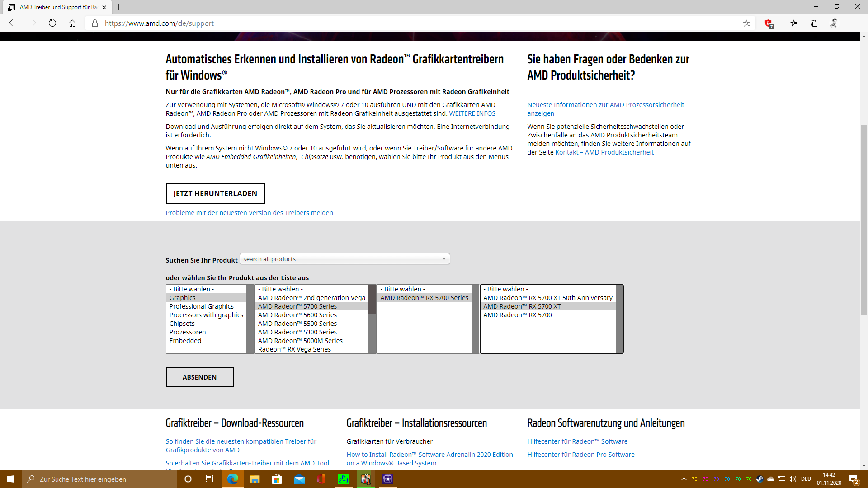Image resolution: width=868 pixels, height=488 pixels.
Task: Select AMD Radeon 5300 Series
Action: pyautogui.click(x=312, y=332)
